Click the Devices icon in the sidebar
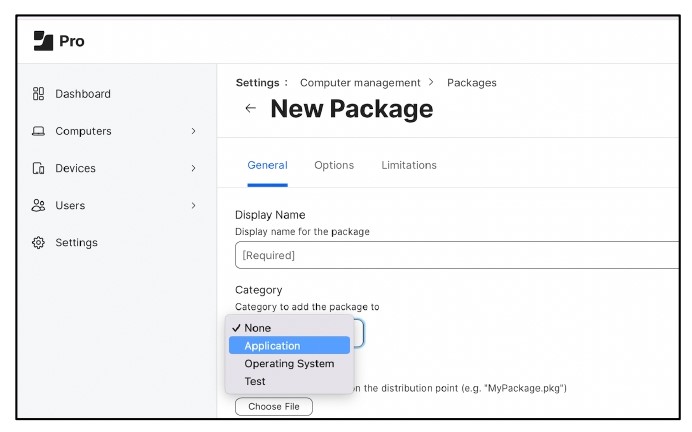This screenshot has height=432, width=692. pyautogui.click(x=38, y=168)
